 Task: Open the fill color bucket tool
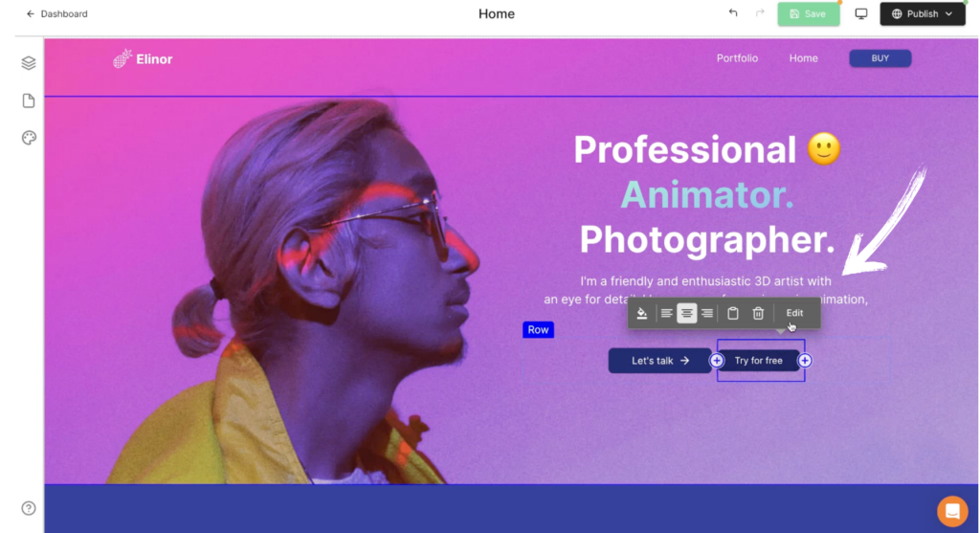point(642,313)
